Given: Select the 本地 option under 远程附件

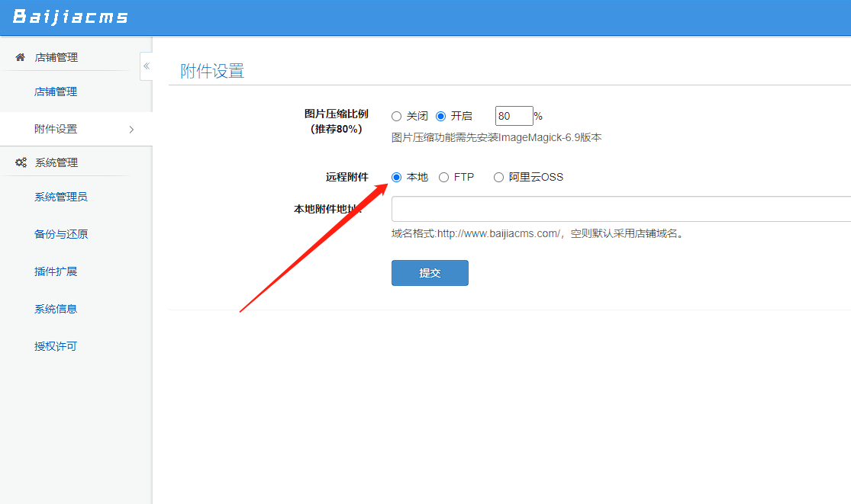Looking at the screenshot, I should click(x=396, y=177).
